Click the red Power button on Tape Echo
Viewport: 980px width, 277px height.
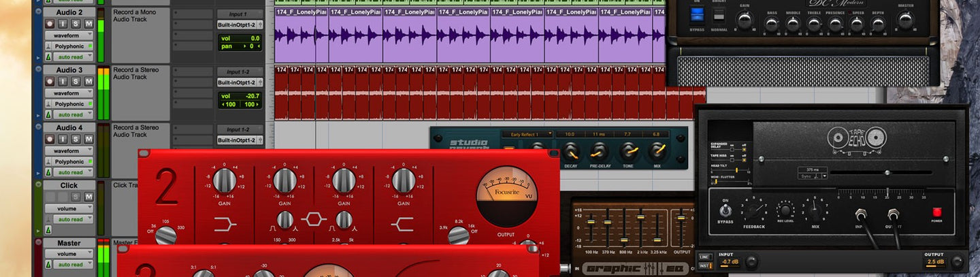coord(937,212)
